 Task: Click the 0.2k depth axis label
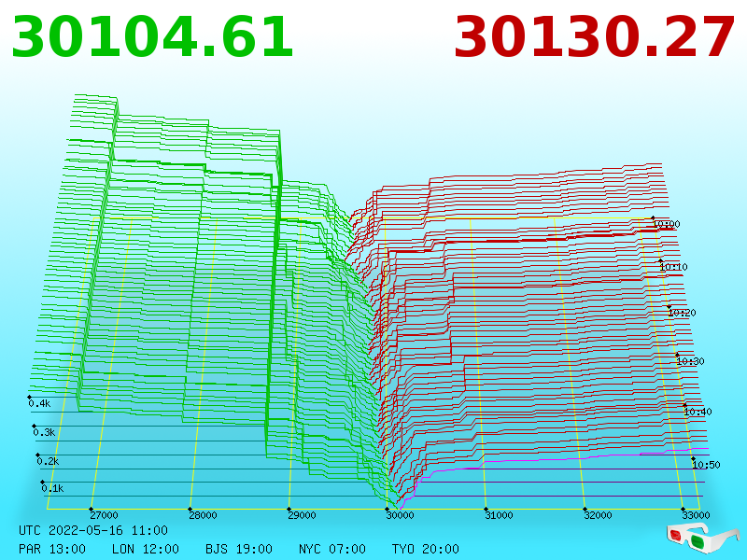pyautogui.click(x=49, y=461)
